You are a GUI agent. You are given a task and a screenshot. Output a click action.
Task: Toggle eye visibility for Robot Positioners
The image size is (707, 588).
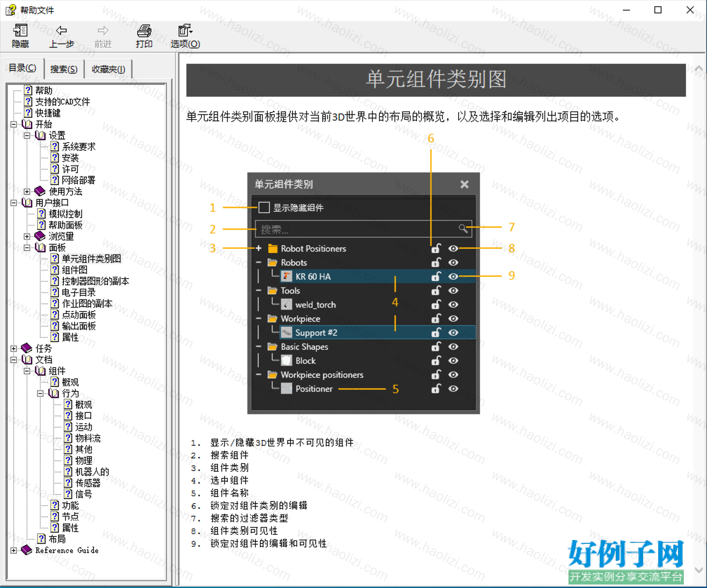pyautogui.click(x=453, y=248)
